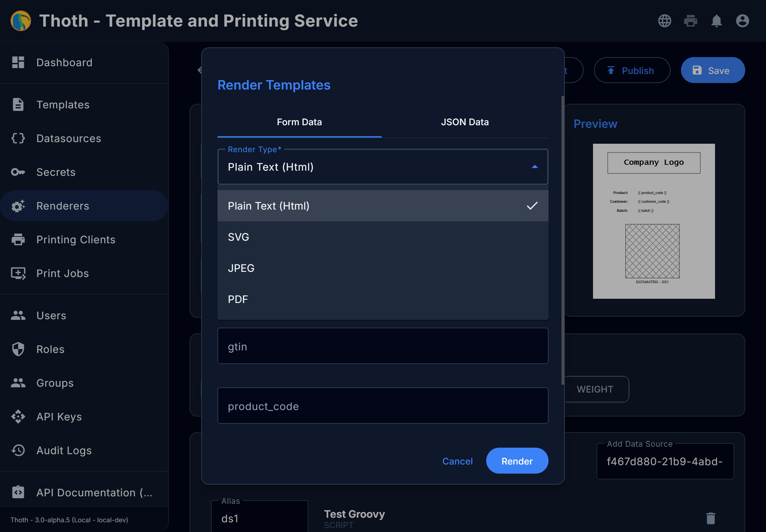766x532 pixels.
Task: Choose JPEG render type
Action: pyautogui.click(x=382, y=268)
